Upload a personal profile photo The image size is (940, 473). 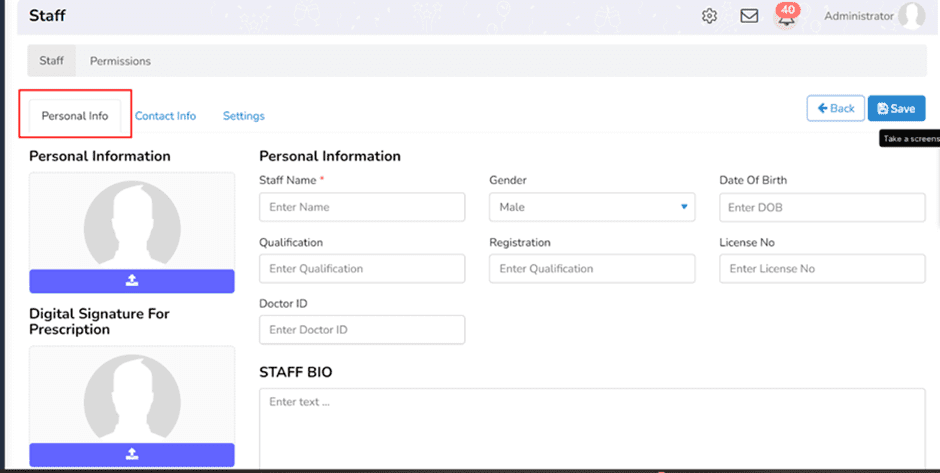132,281
